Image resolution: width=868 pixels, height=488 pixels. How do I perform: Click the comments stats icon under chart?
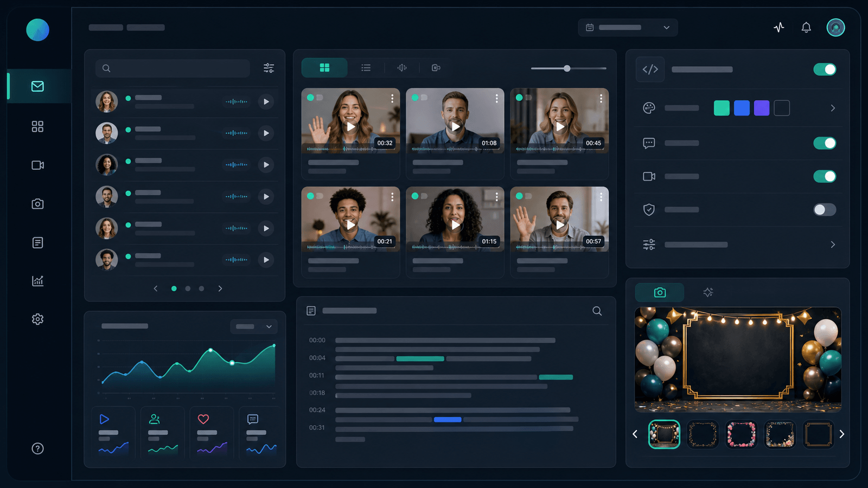pos(253,419)
